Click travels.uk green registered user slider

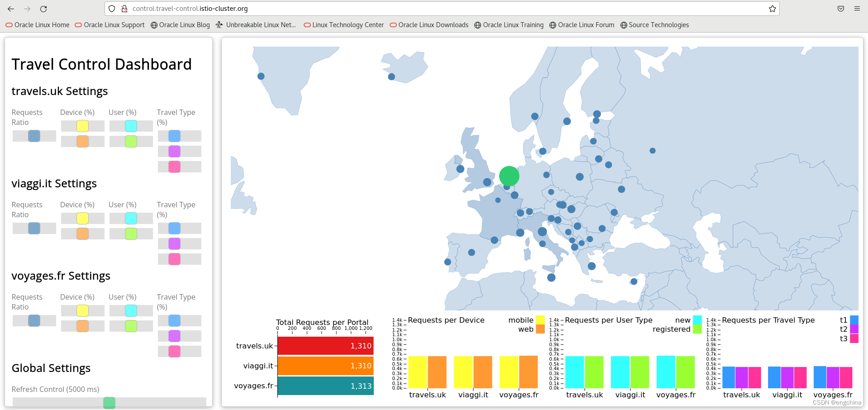[x=131, y=141]
